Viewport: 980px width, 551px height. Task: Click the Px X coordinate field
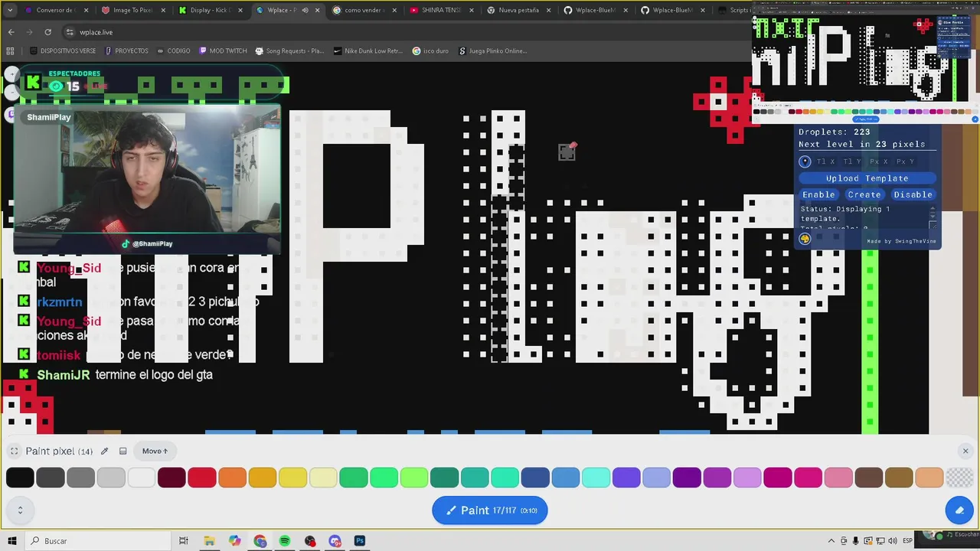coord(879,161)
